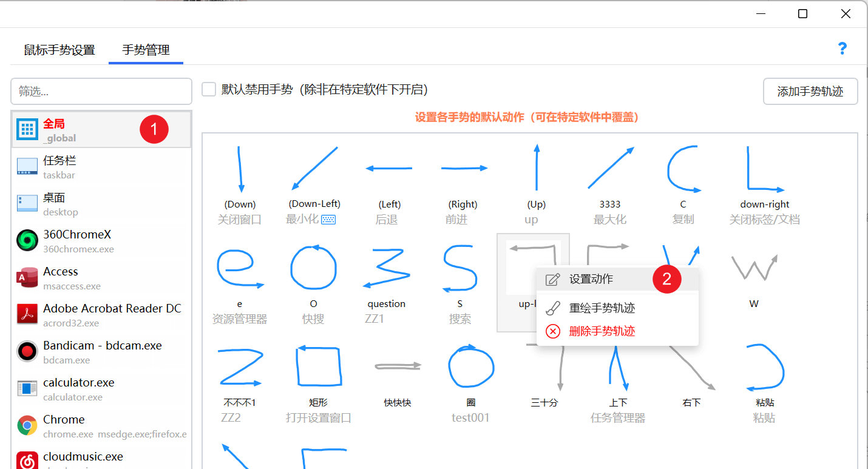The width and height of the screenshot is (868, 469).
Task: Click the ZZ2 action label
Action: click(x=231, y=418)
